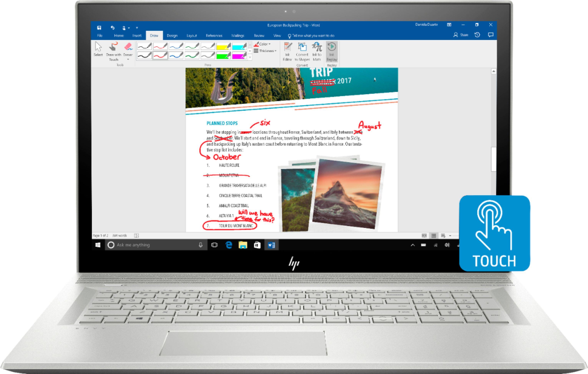Select the thick blue pen
588x374 pixels.
coord(176,55)
